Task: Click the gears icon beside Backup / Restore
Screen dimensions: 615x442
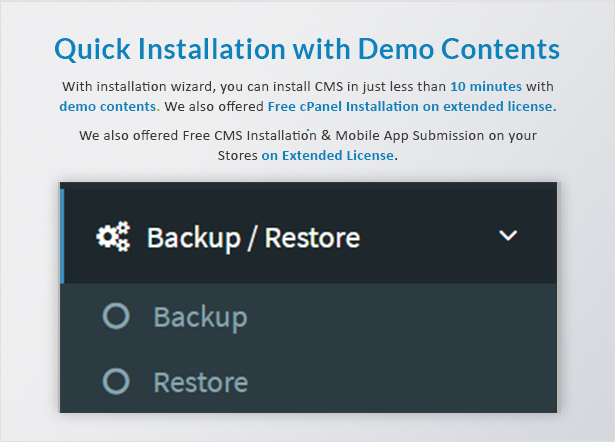Action: coord(113,236)
